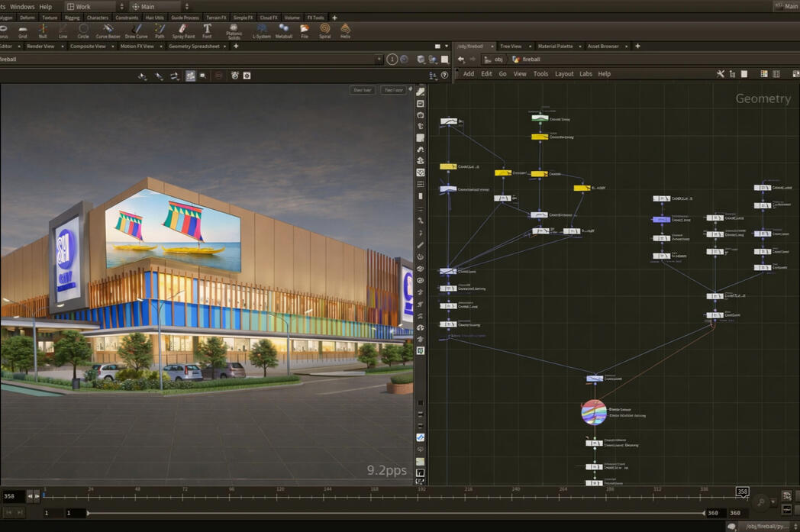
Task: Select the Draw Curve shelf tool
Action: click(136, 31)
